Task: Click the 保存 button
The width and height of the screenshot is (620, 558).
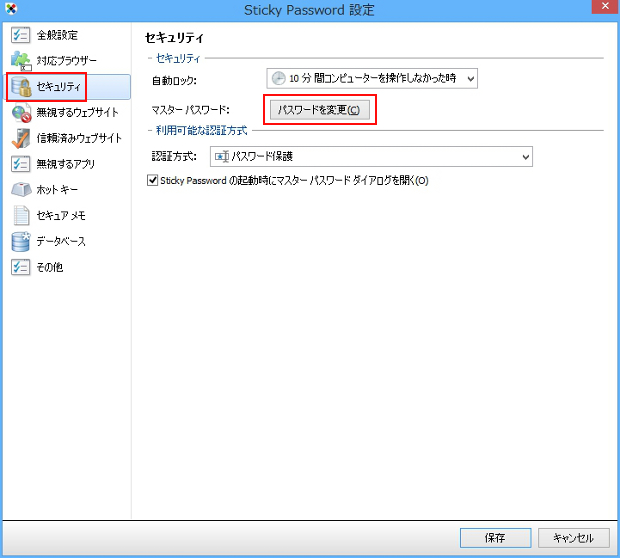Action: pos(495,538)
